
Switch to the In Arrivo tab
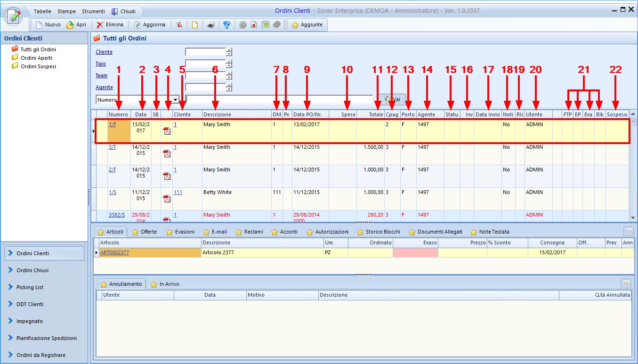pyautogui.click(x=165, y=284)
